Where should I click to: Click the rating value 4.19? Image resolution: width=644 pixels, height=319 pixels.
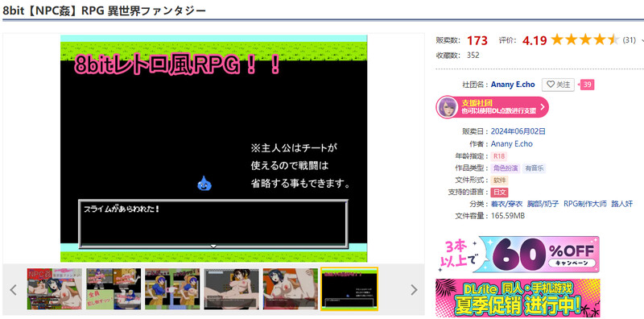pyautogui.click(x=535, y=40)
